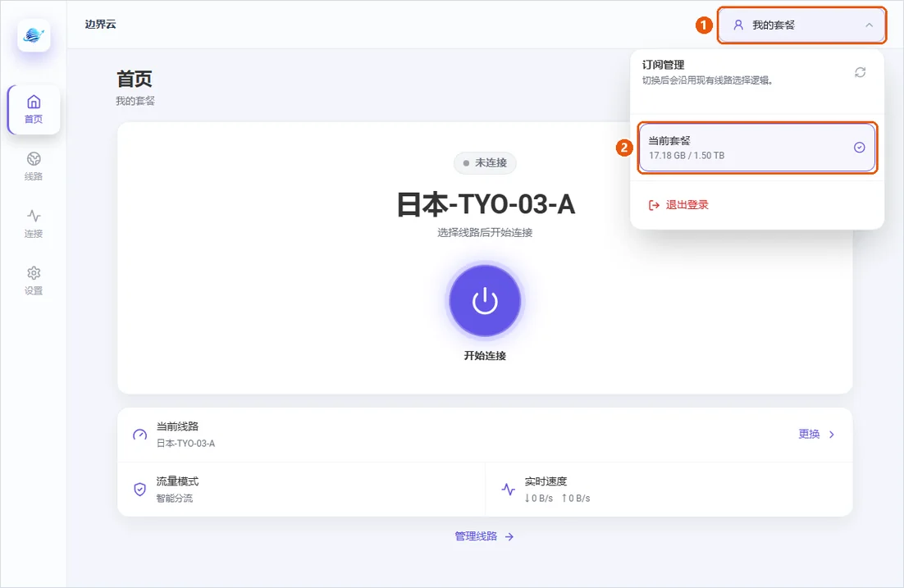Click the 选择线路后开始连接 hint text

pyautogui.click(x=485, y=233)
